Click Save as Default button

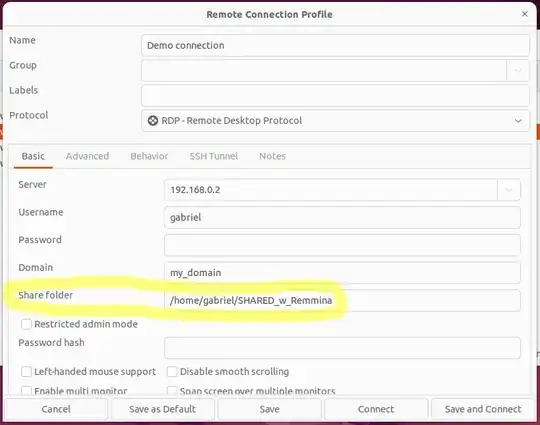coord(163,409)
